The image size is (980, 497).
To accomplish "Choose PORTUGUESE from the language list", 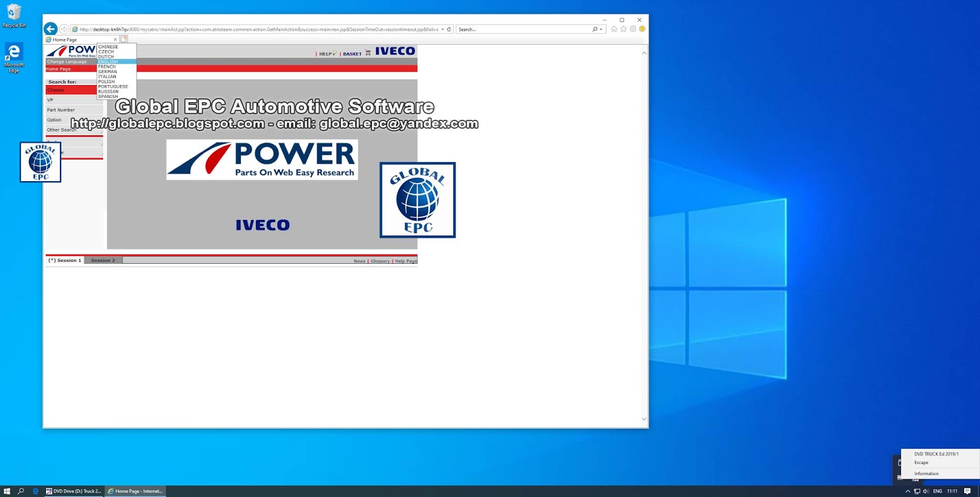I will [x=116, y=87].
